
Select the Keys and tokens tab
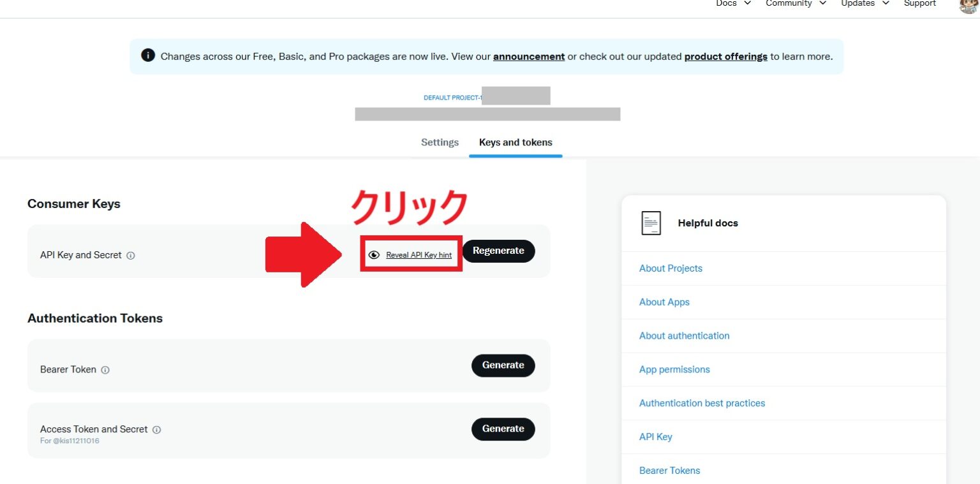515,142
